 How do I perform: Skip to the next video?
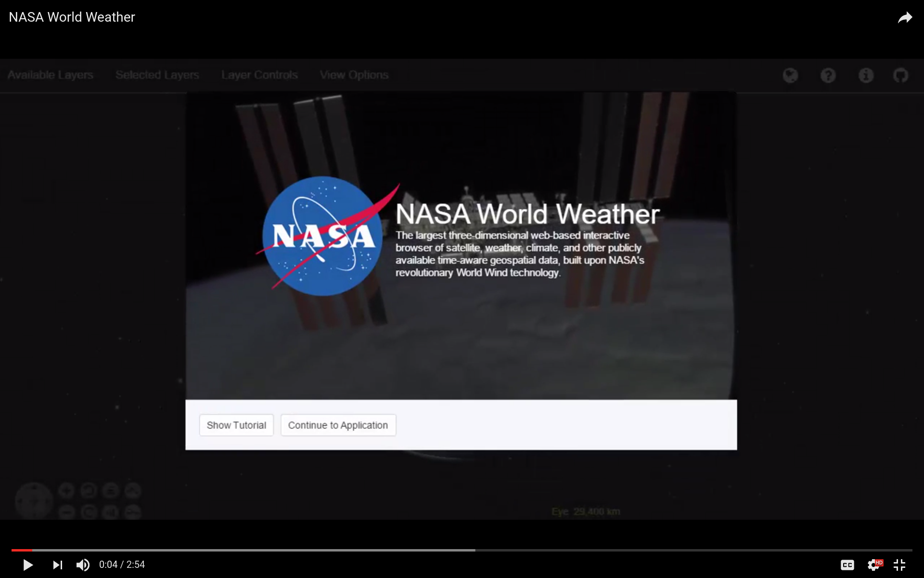(57, 565)
